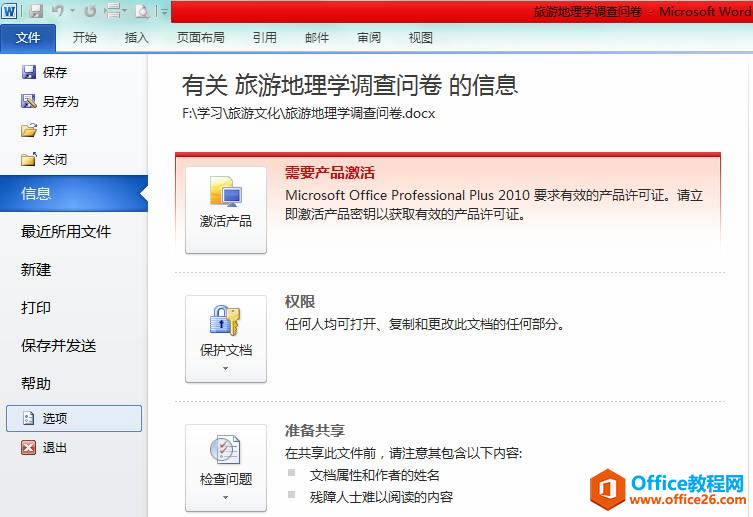Open the Customize Quick Access Toolbar dropdown

[x=164, y=11]
